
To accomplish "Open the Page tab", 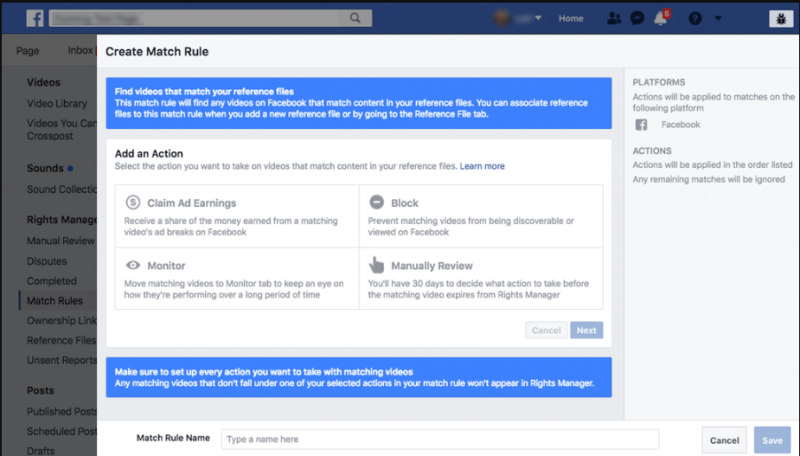I will pyautogui.click(x=28, y=50).
